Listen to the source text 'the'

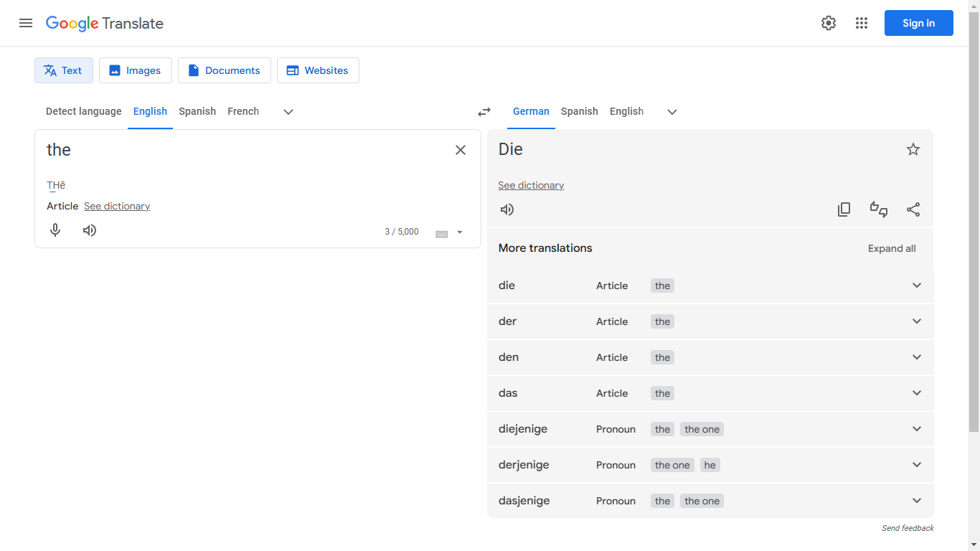coord(90,230)
